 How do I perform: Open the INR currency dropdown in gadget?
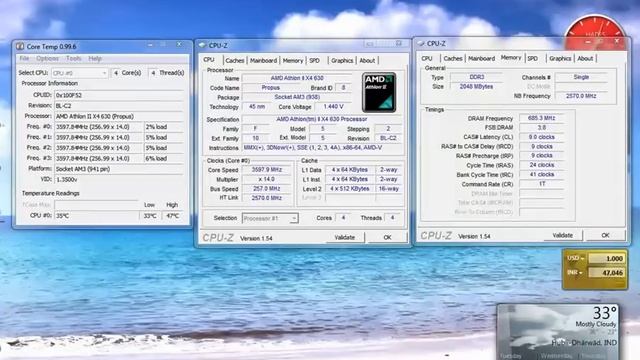click(x=574, y=272)
